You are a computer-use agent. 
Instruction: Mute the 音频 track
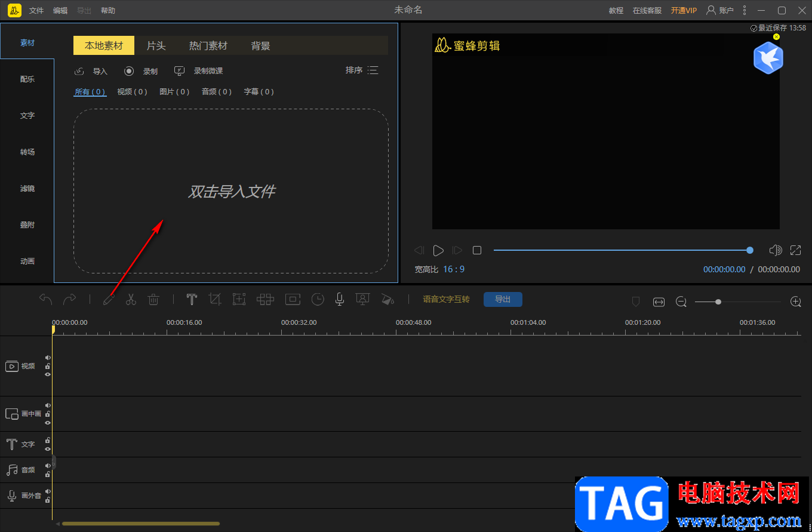(48, 466)
